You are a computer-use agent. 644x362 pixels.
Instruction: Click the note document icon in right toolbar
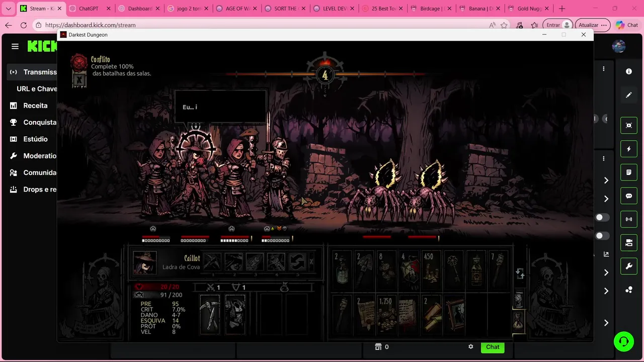pos(629,172)
